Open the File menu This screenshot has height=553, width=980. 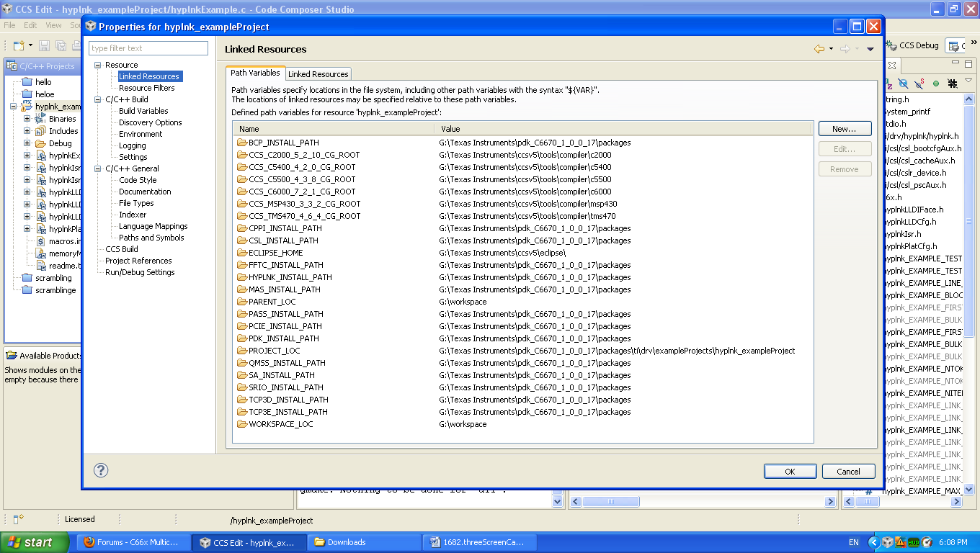[x=9, y=25]
